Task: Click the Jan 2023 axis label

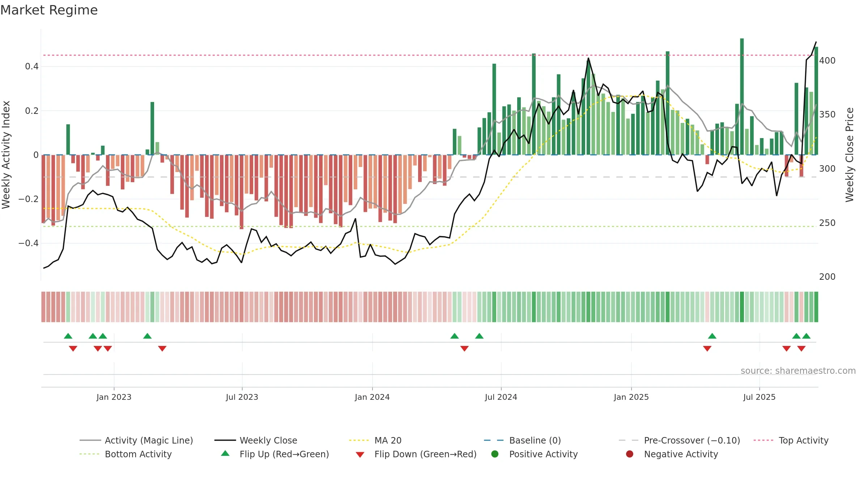Action: pyautogui.click(x=114, y=397)
